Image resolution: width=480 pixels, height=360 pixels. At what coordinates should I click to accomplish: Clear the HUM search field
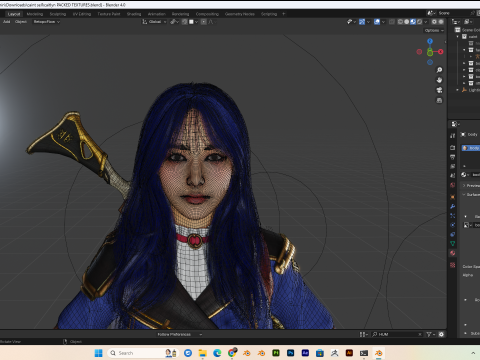[420, 334]
